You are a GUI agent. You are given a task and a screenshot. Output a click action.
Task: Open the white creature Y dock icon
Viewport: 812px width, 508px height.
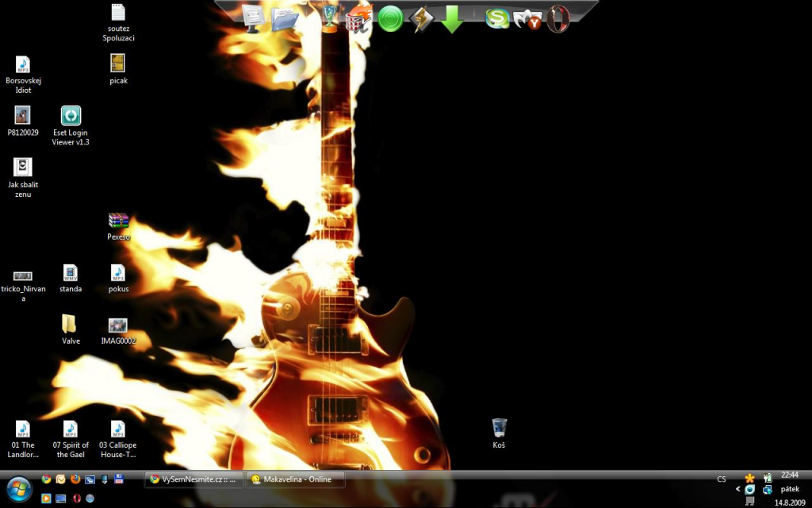point(527,20)
